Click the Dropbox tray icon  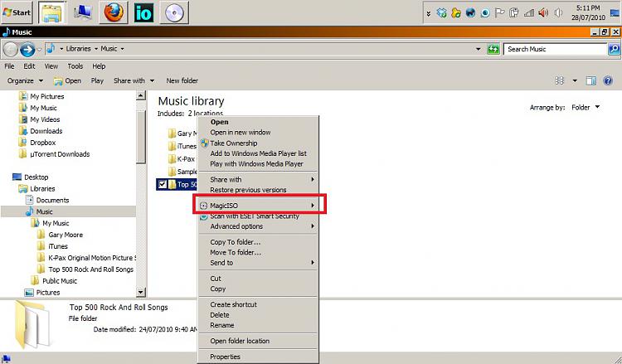(x=441, y=13)
